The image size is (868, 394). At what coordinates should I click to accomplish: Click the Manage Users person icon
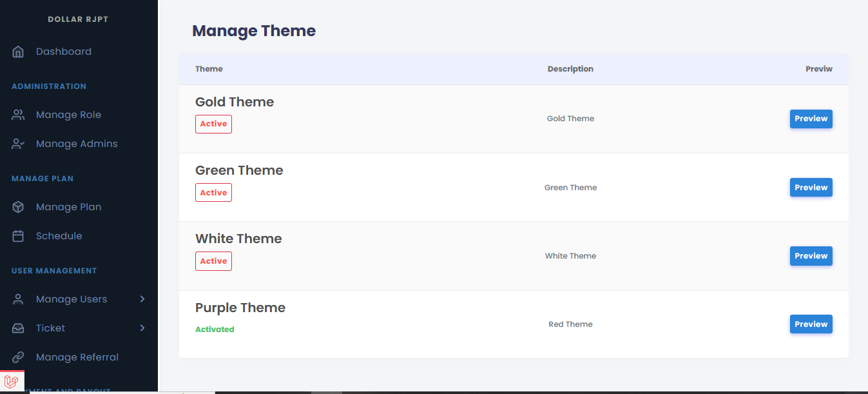(18, 299)
